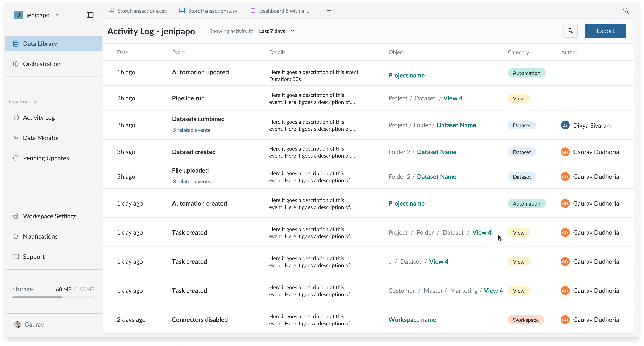This screenshot has width=644, height=346.
Task: Open the Workspace name object link
Action: [412, 319]
